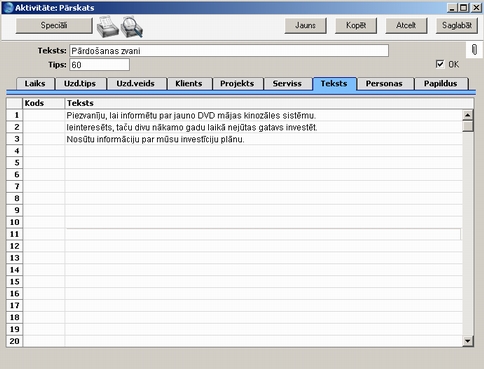The width and height of the screenshot is (484, 369).
Task: Click the scroll up arrow in text grid
Action: (468, 115)
